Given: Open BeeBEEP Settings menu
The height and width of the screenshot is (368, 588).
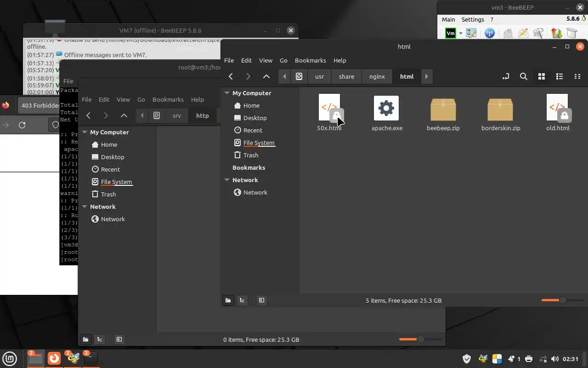Looking at the screenshot, I should tap(473, 19).
